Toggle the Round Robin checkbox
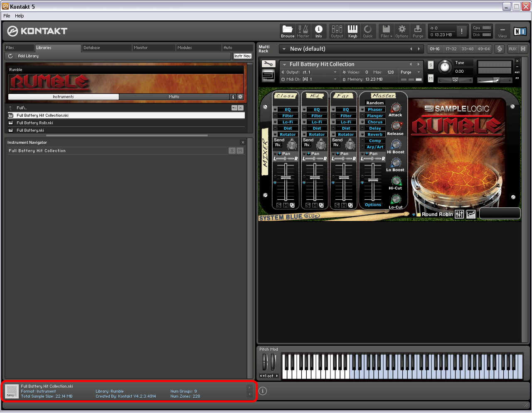532x413 pixels. tap(419, 214)
